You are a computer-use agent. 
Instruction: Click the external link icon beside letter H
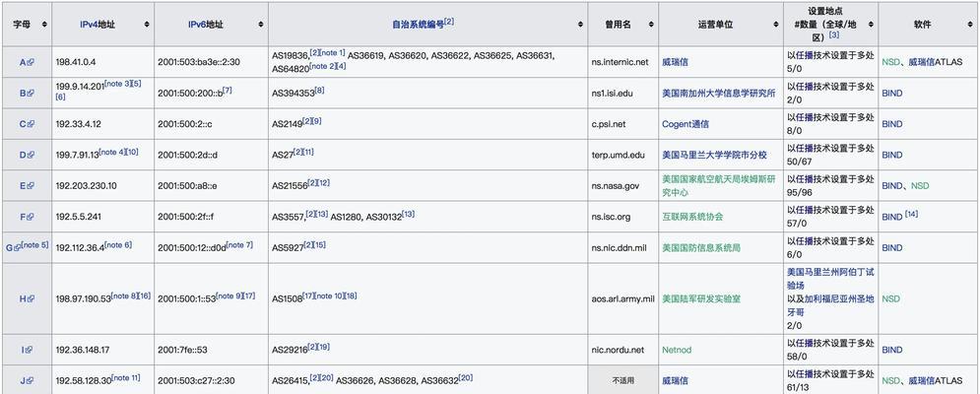coord(31,298)
